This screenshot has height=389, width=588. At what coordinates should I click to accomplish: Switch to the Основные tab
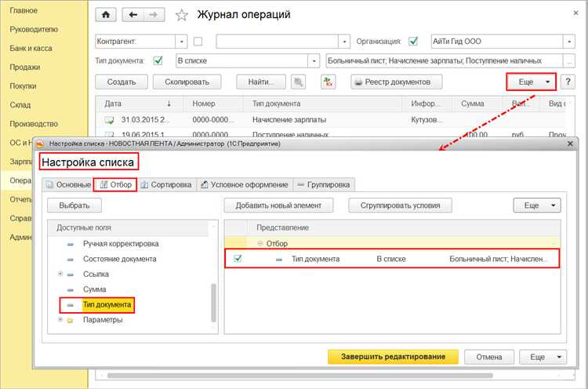(68, 184)
